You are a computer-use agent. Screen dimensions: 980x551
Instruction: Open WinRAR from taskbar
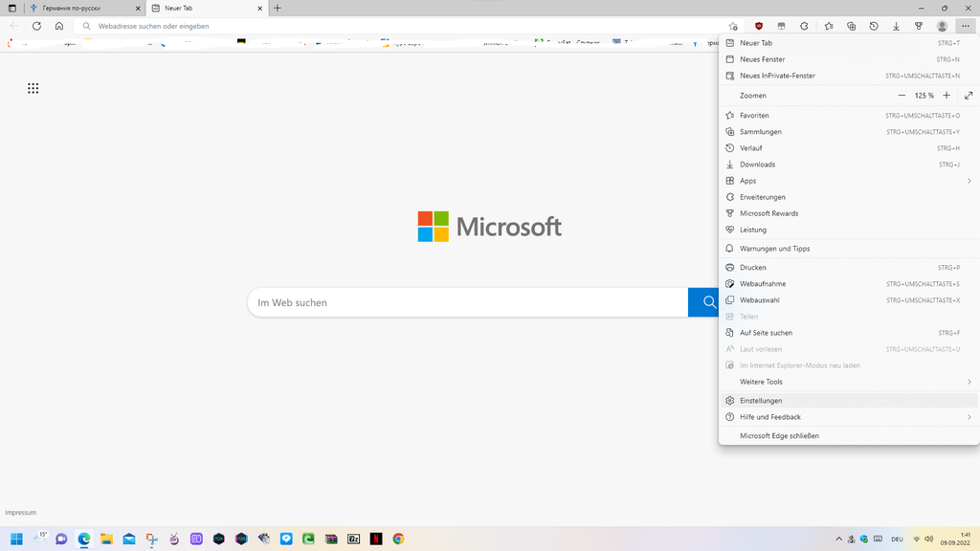(x=331, y=539)
